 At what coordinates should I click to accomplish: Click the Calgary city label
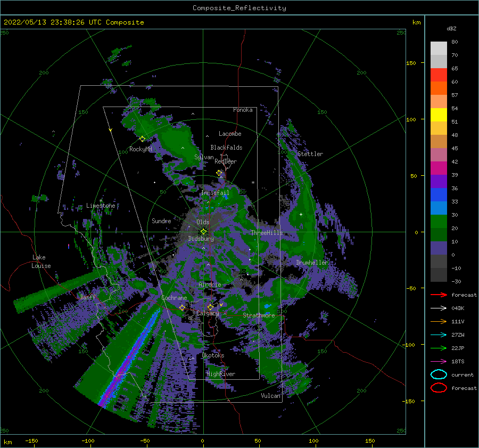[208, 313]
